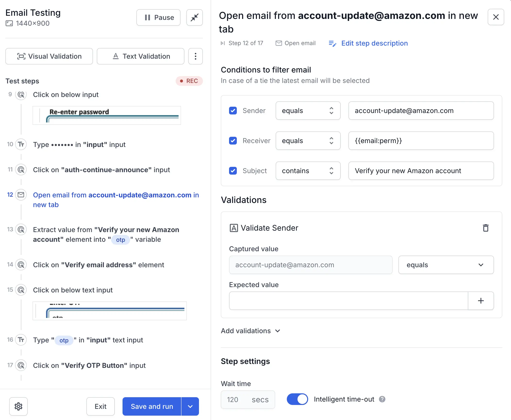Delete the Validate Sender validation with trash icon
Viewport: 511px width, 420px height.
click(485, 228)
